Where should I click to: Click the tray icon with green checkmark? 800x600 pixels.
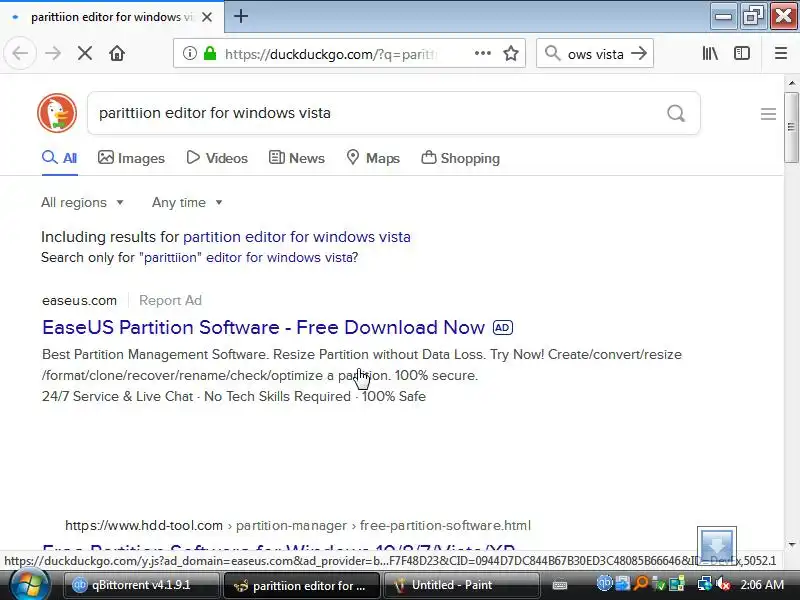point(659,584)
